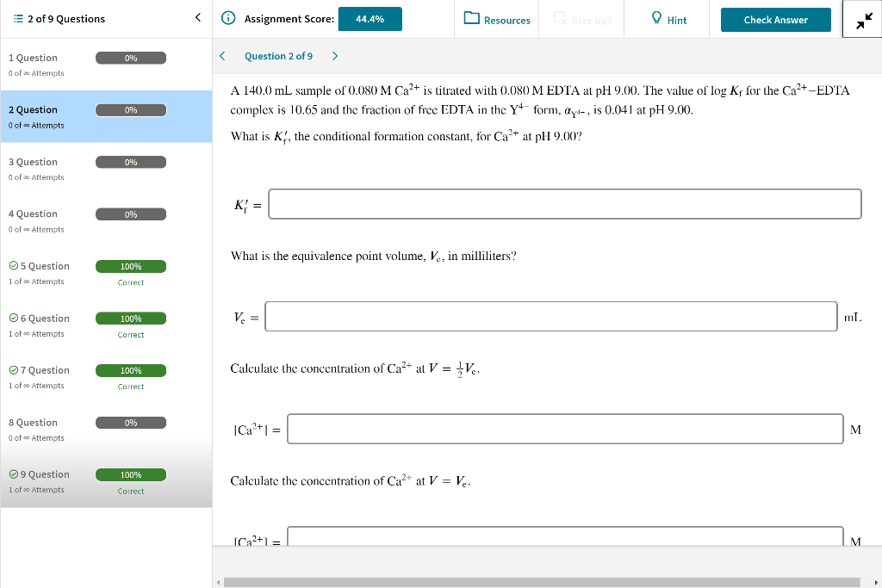Viewport: 882px width, 588px height.
Task: Click the Assignment Score info icon
Action: [x=229, y=17]
